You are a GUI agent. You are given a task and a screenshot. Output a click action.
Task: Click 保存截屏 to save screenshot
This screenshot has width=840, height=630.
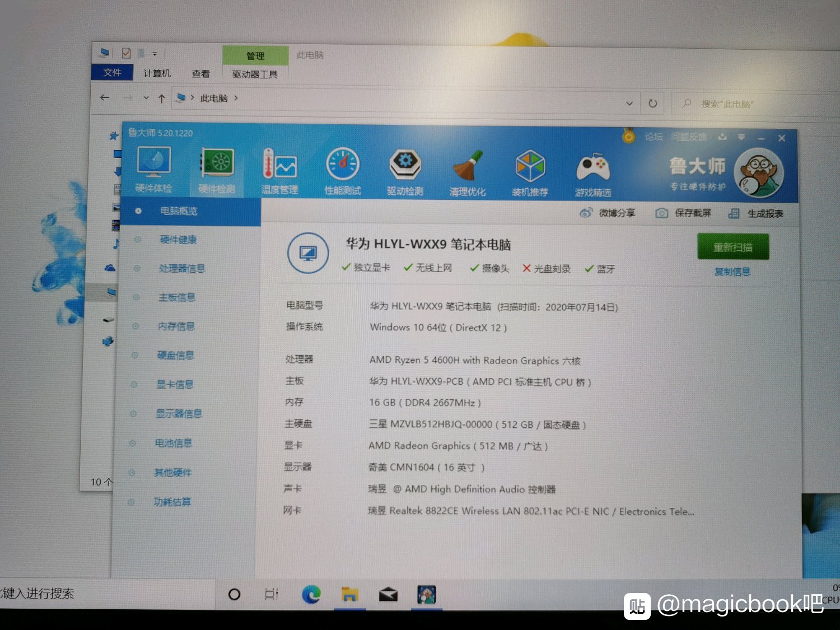[x=683, y=213]
